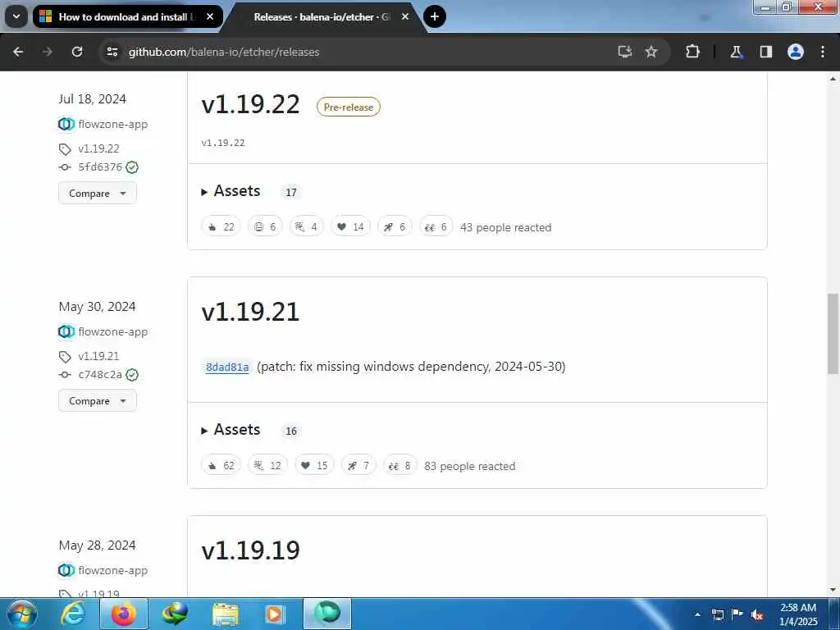This screenshot has height=630, width=840.
Task: Open flowzone-app author for Jul 18 release
Action: (x=112, y=125)
